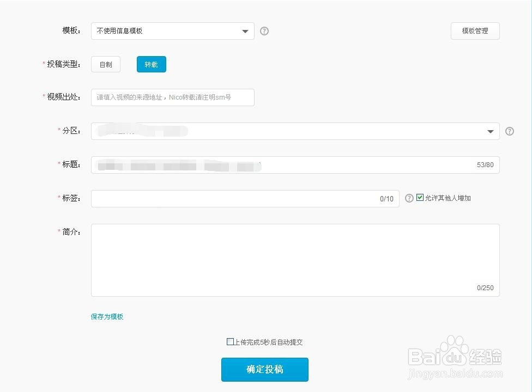Focus the 视频出处 source address field
The width and height of the screenshot is (532, 392).
pos(172,97)
